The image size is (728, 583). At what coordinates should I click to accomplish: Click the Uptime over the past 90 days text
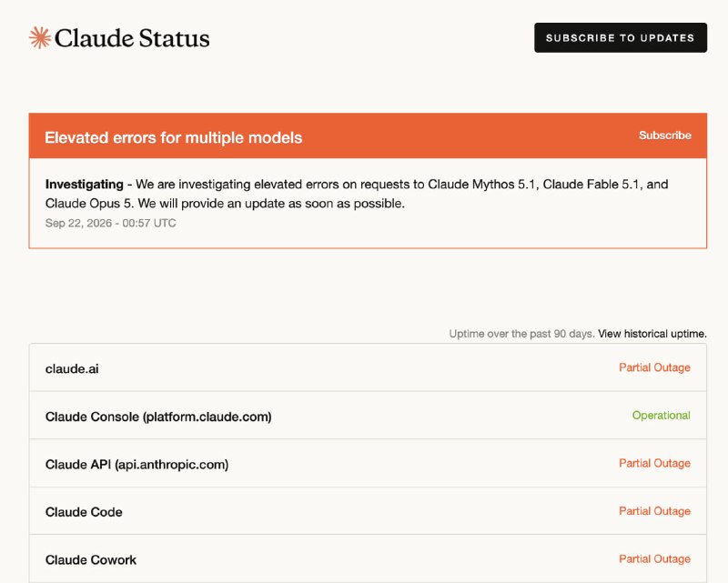(521, 333)
